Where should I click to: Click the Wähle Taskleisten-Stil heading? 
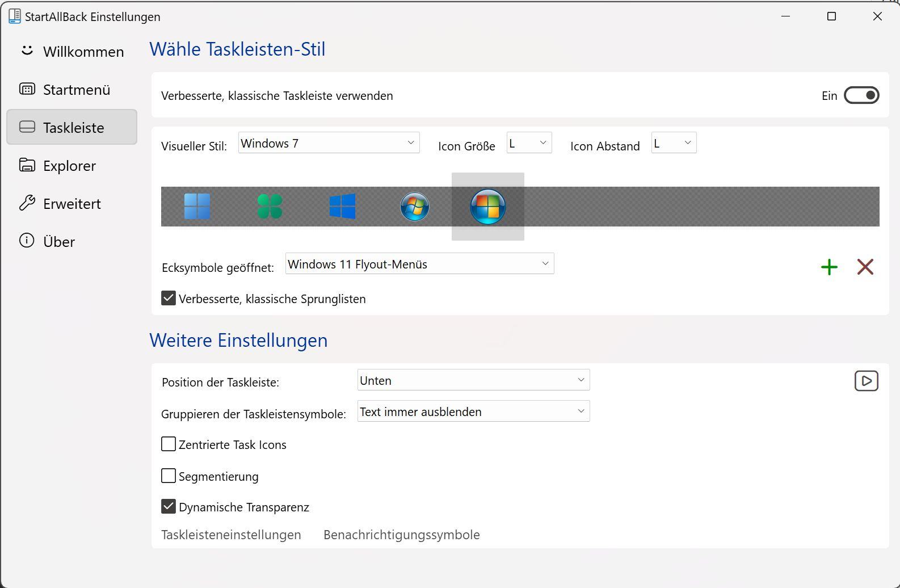tap(237, 49)
